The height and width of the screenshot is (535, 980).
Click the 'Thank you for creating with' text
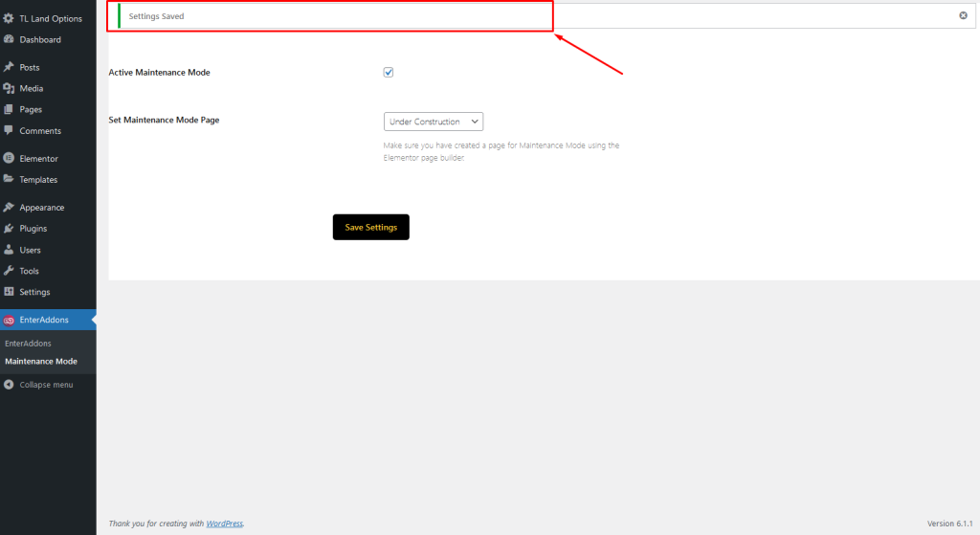[156, 524]
